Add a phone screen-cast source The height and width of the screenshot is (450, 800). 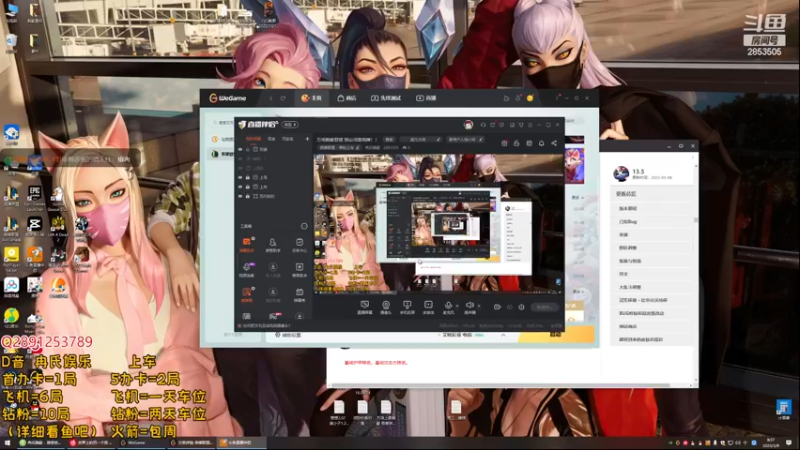point(407,307)
